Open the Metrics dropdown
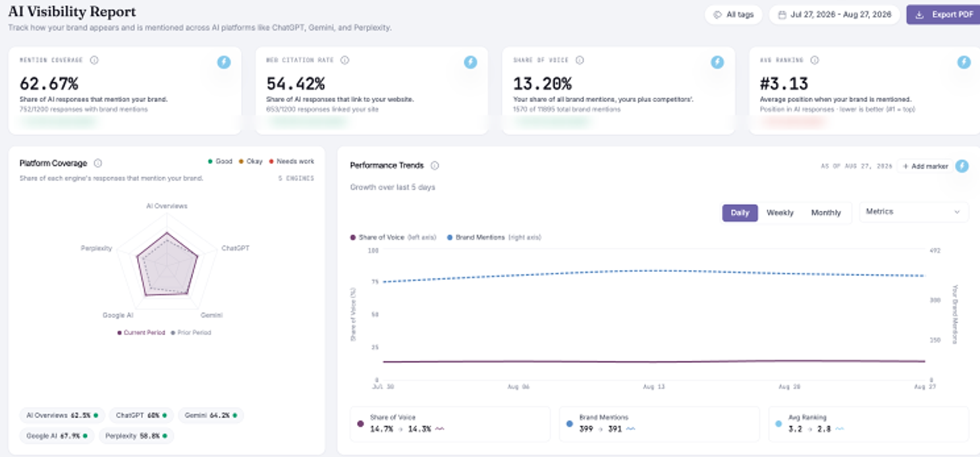The height and width of the screenshot is (457, 980). point(914,212)
